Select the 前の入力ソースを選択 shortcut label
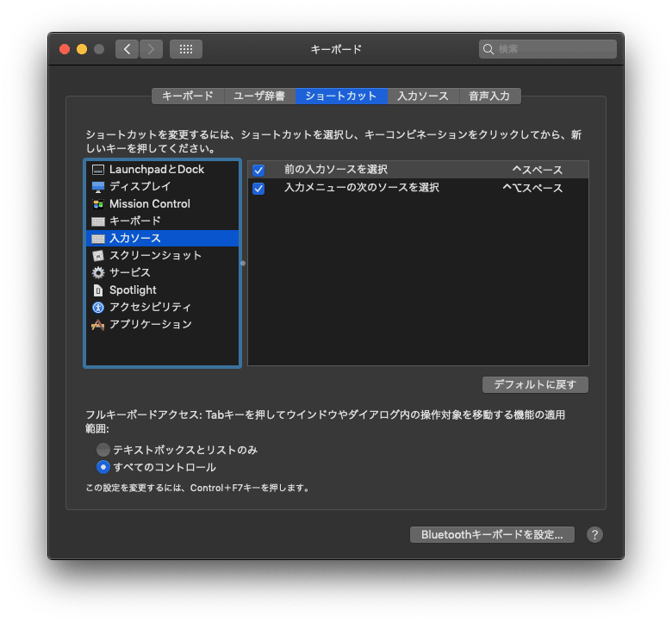This screenshot has width=672, height=623. pos(336,170)
